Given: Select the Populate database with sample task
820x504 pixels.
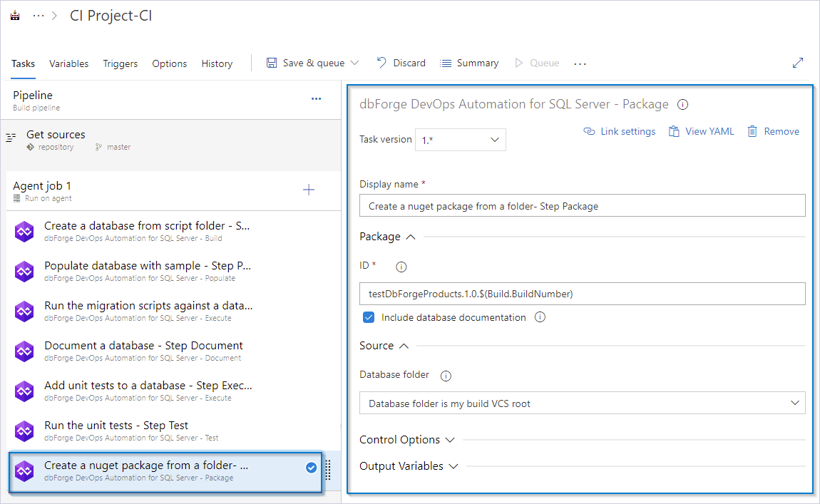Looking at the screenshot, I should pyautogui.click(x=173, y=271).
